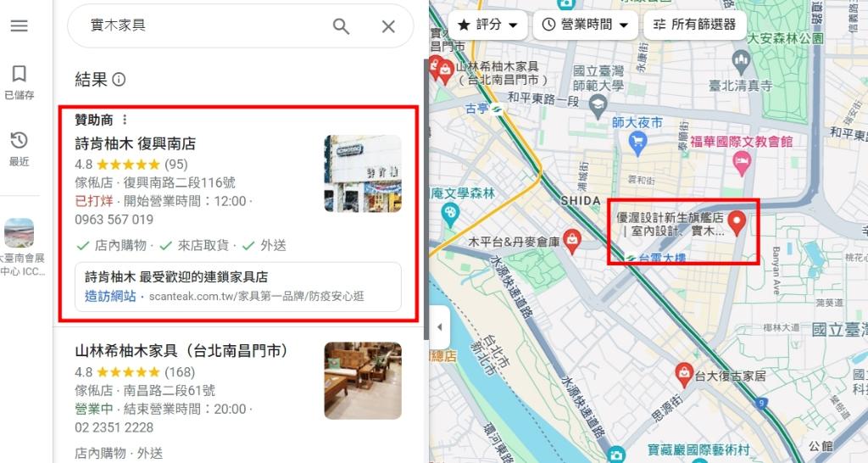The width and height of the screenshot is (868, 463).
Task: Click the search magnifier icon
Action: coord(341,26)
